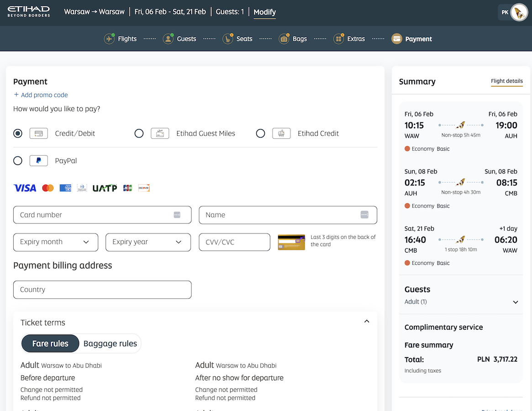Click plane icon on AUH to CMB flight
Image resolution: width=532 pixels, height=411 pixels.
[460, 182]
